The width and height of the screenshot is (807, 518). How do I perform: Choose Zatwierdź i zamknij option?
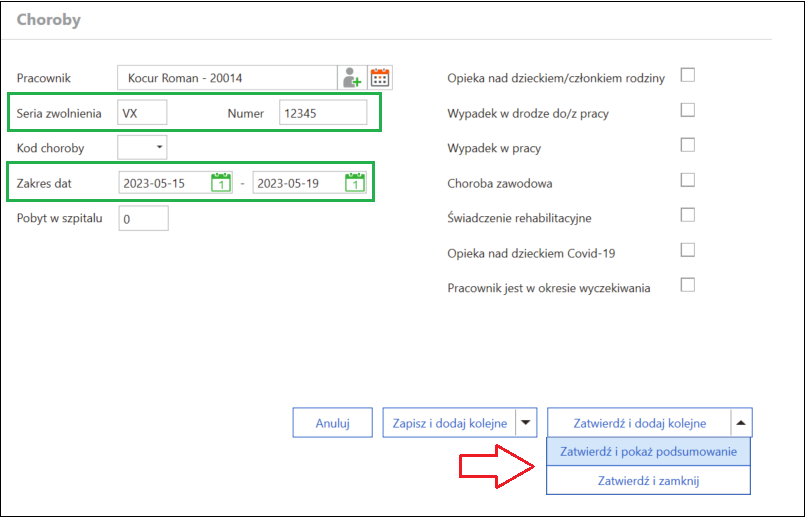tap(648, 480)
